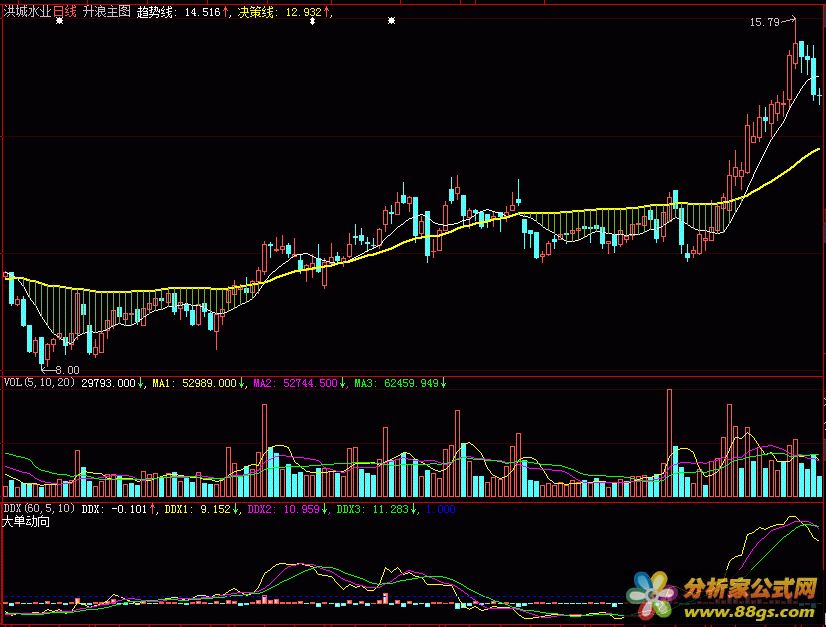Click the yellow DDX1: 9.152 label
The height and width of the screenshot is (627, 826).
(x=197, y=509)
